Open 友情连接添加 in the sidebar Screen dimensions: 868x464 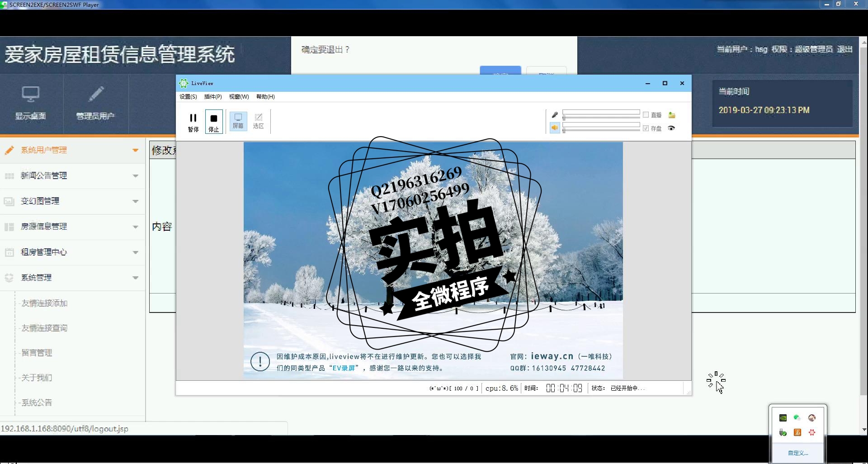[x=44, y=303]
